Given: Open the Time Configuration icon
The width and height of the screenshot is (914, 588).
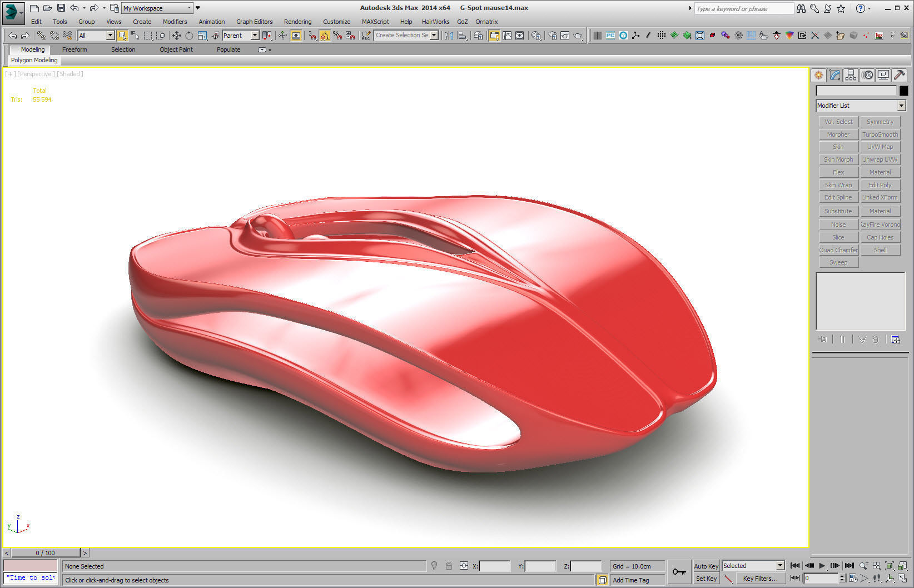Looking at the screenshot, I should coord(853,579).
